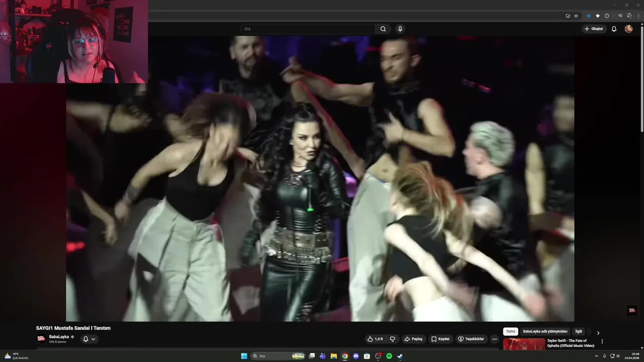The height and width of the screenshot is (362, 644).
Task: Open the network icon in system tray
Action: click(x=612, y=356)
